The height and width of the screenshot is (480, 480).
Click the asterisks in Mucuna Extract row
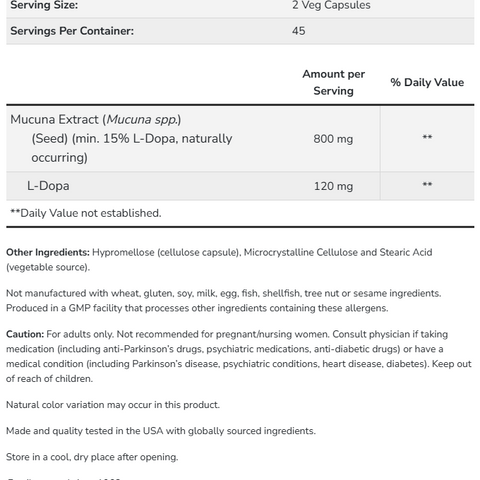[x=427, y=137]
